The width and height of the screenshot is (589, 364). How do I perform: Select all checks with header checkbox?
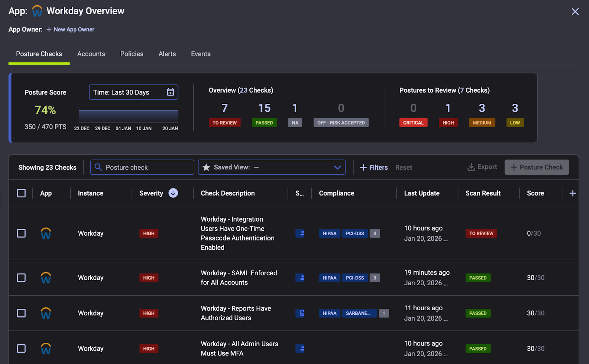(x=21, y=193)
